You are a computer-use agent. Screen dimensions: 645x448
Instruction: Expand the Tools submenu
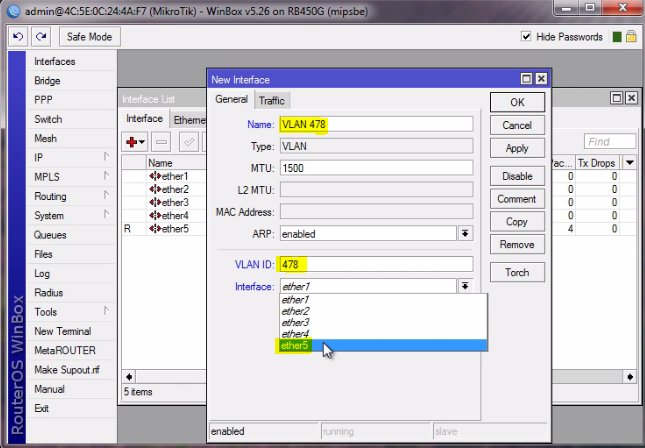coord(106,311)
